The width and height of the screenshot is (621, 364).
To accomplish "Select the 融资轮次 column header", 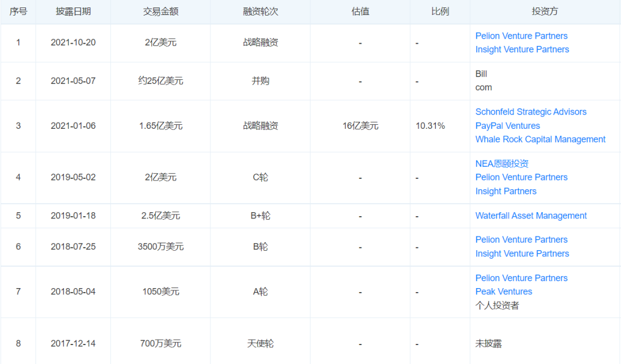I will (x=260, y=12).
